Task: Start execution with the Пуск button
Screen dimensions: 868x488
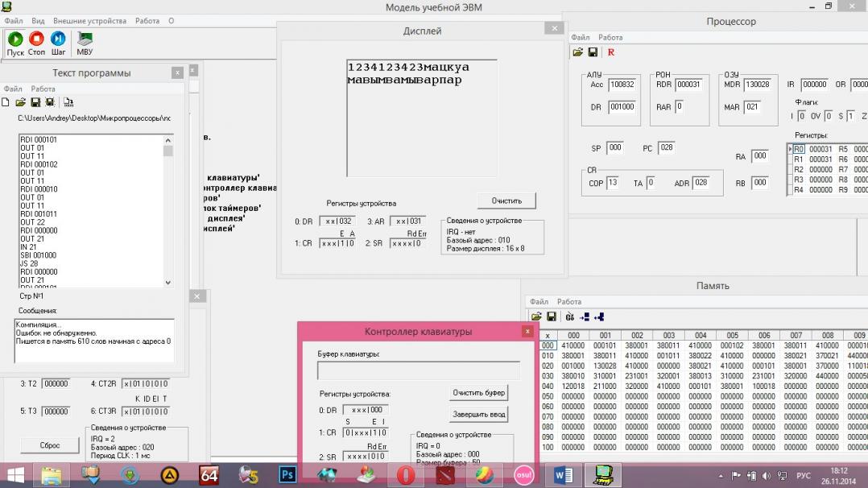Action: pyautogui.click(x=15, y=43)
